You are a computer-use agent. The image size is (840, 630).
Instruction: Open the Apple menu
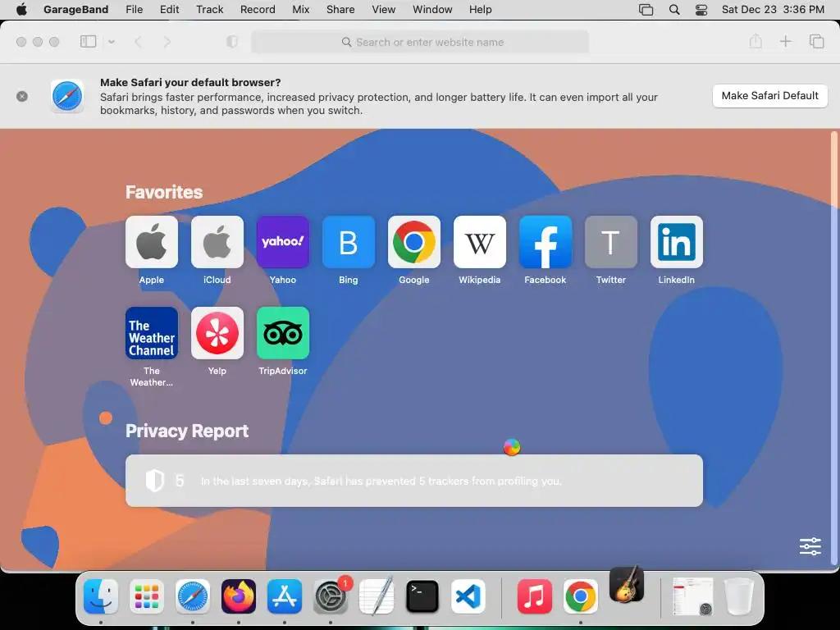(x=21, y=10)
